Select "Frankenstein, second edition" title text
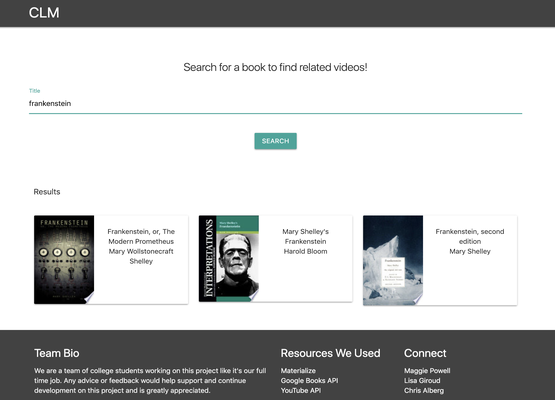 [x=470, y=236]
